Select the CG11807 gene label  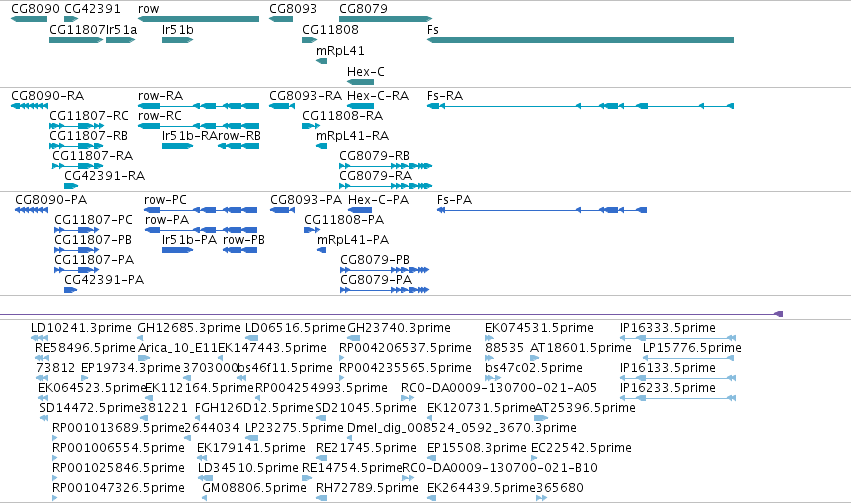tap(77, 30)
